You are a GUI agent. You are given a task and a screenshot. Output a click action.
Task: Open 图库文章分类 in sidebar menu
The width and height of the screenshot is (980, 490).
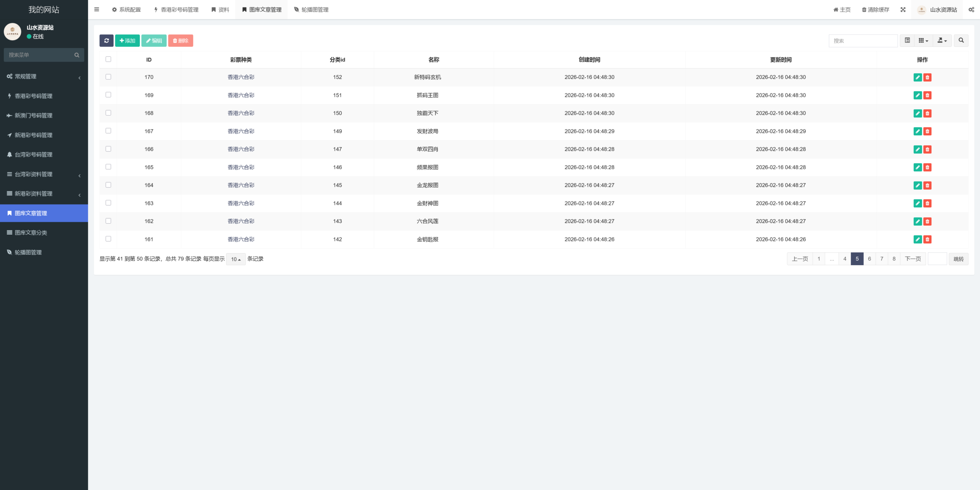(x=31, y=233)
